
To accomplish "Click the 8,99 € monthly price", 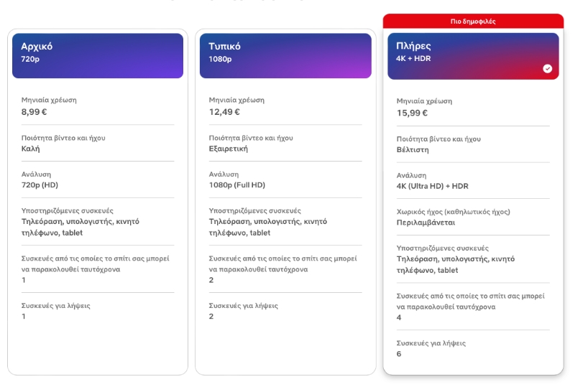I will (35, 112).
